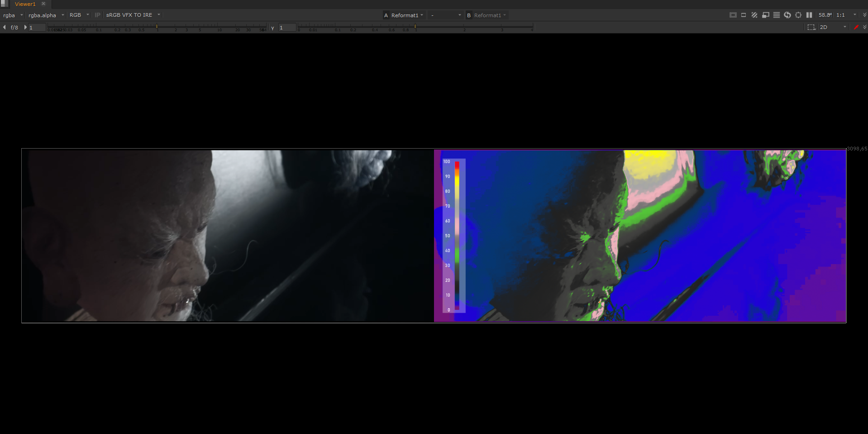
Task: Open the rgba channel set dropdown
Action: 13,15
